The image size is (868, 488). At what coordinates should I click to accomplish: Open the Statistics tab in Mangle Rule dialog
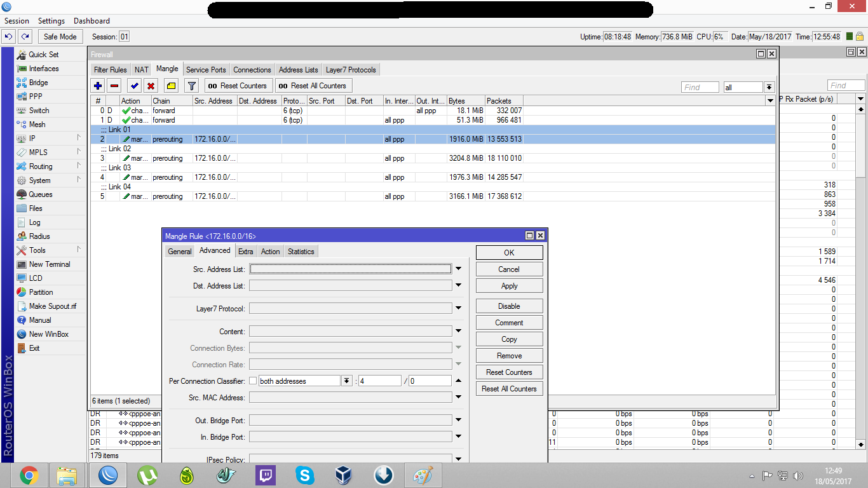coord(301,252)
